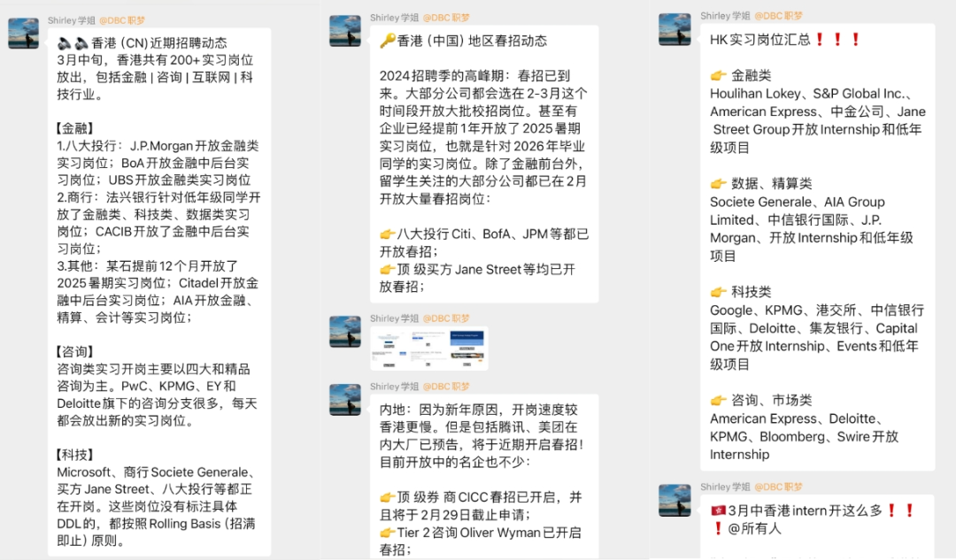This screenshot has height=560, width=956.
Task: Click Shirley学姐 name above HK实习岗位汇总 message
Action: [x=725, y=16]
